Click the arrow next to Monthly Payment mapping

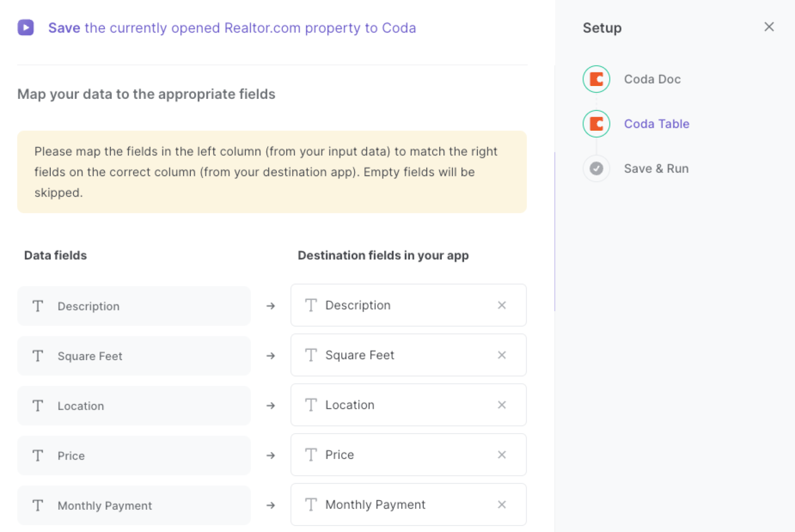[271, 505]
